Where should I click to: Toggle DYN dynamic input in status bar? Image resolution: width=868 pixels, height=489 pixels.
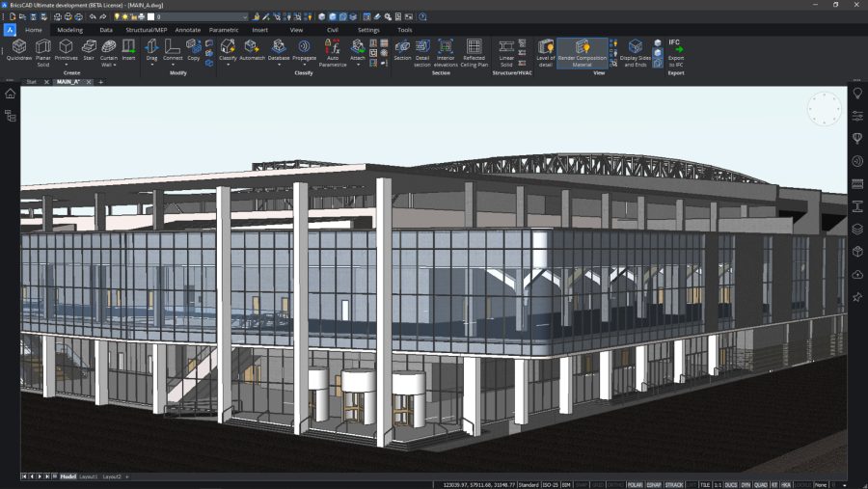[x=746, y=484]
